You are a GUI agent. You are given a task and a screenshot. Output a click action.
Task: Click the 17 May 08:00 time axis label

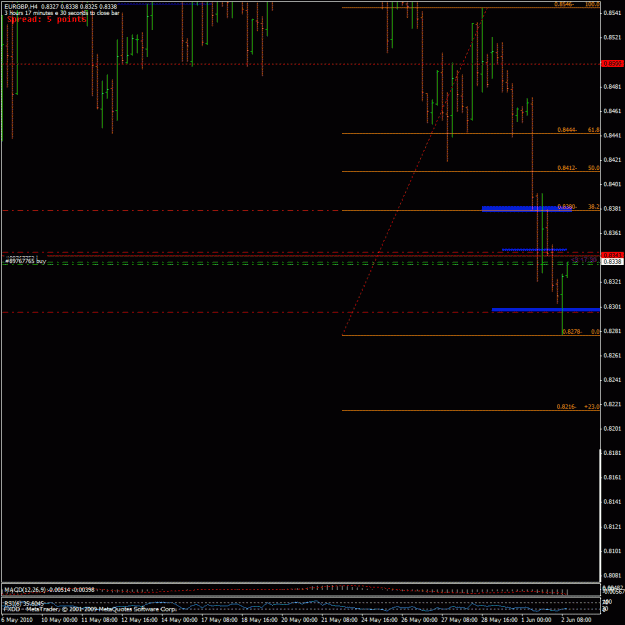[219, 620]
